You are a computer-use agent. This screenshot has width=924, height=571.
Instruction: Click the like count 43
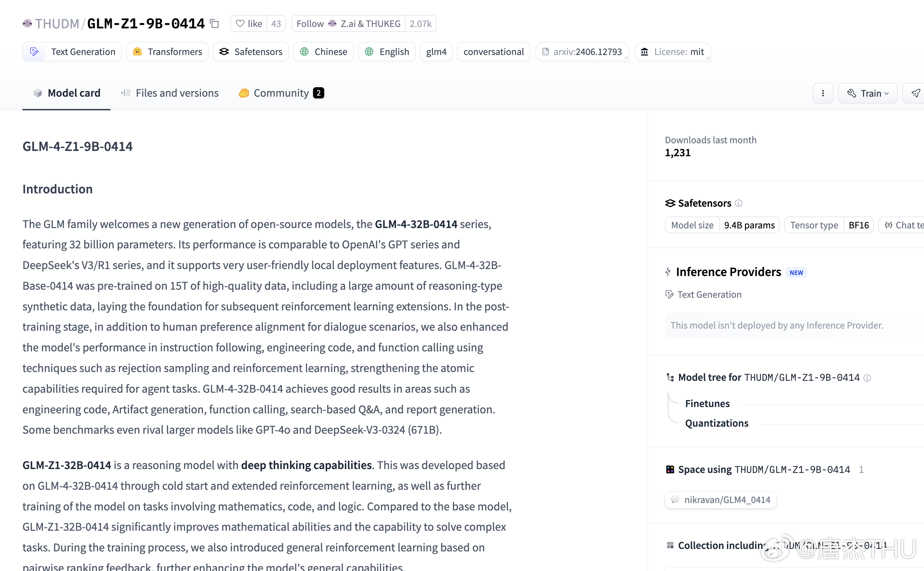pos(276,24)
